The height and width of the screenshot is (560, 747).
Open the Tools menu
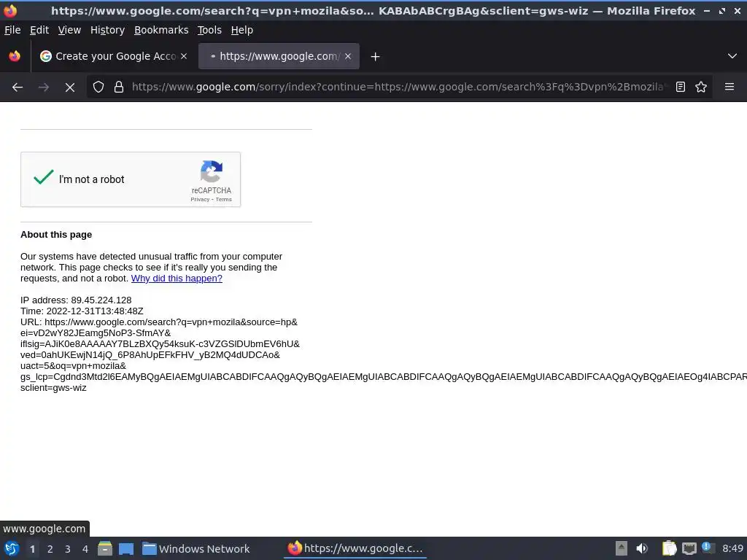point(209,30)
